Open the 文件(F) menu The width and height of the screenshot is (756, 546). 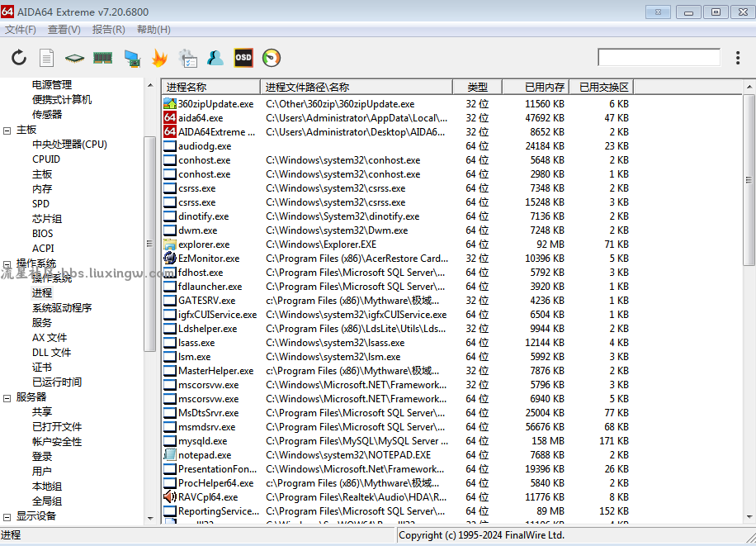point(21,30)
